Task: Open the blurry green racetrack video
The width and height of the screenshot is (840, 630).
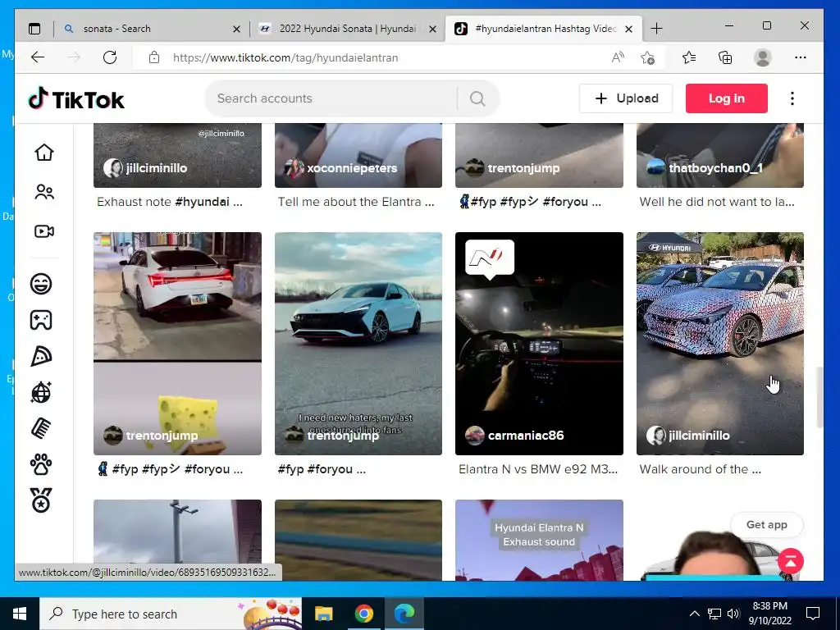Action: point(358,540)
